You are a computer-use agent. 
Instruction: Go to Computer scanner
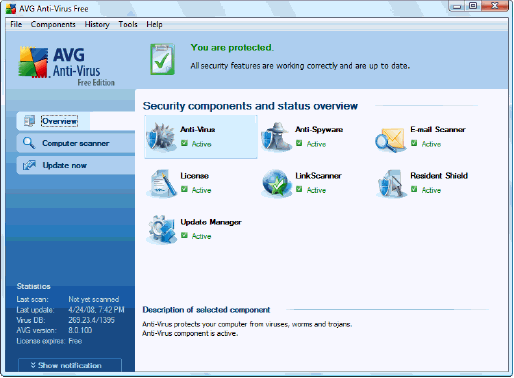tap(76, 143)
